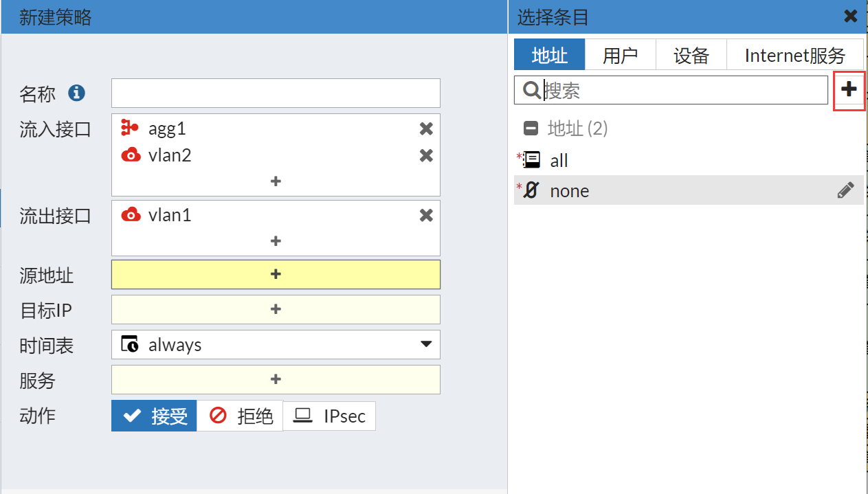Add entry in 流入接口 box
The image size is (868, 494).
(x=276, y=181)
